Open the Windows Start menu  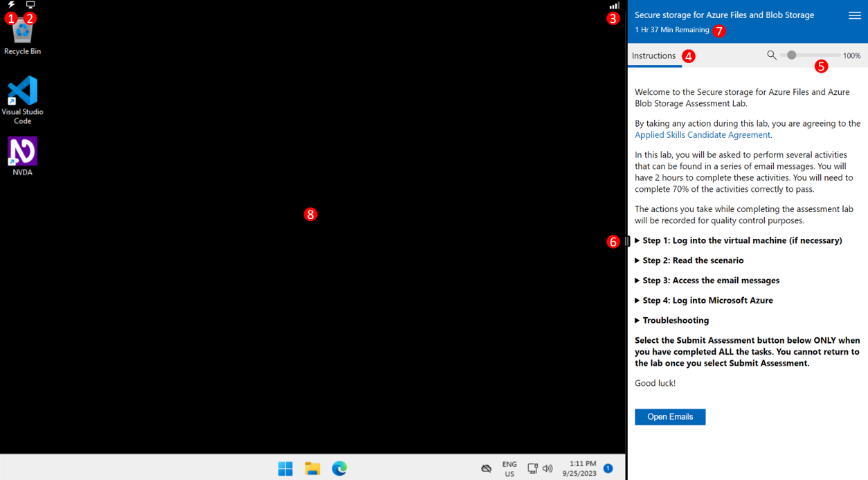click(285, 469)
